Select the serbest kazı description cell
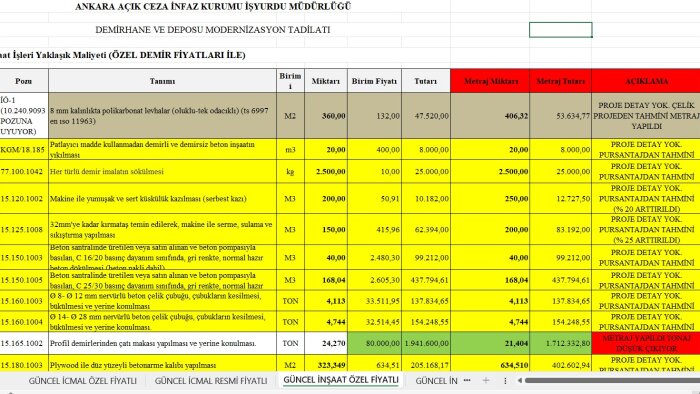 click(162, 199)
